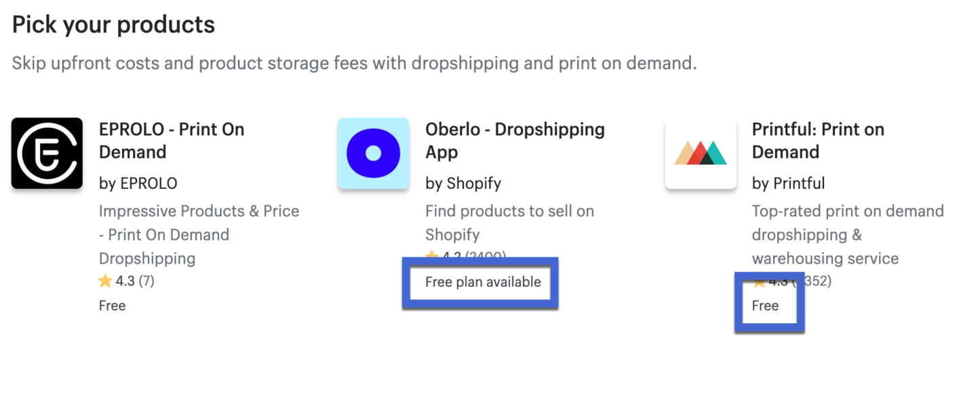This screenshot has width=980, height=395.
Task: Click the "by EPROLO" developer name
Action: point(138,183)
